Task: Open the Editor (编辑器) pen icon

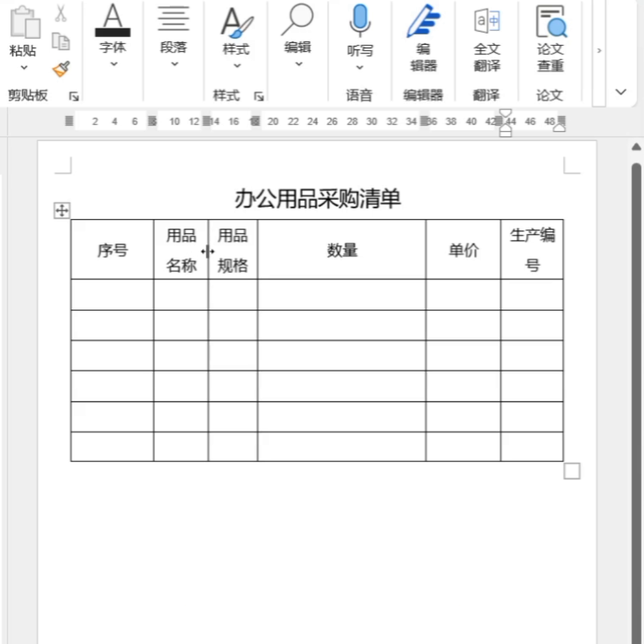Action: point(423,21)
